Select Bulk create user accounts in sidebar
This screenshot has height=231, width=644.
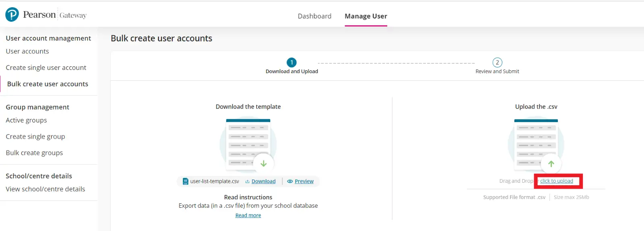[47, 84]
